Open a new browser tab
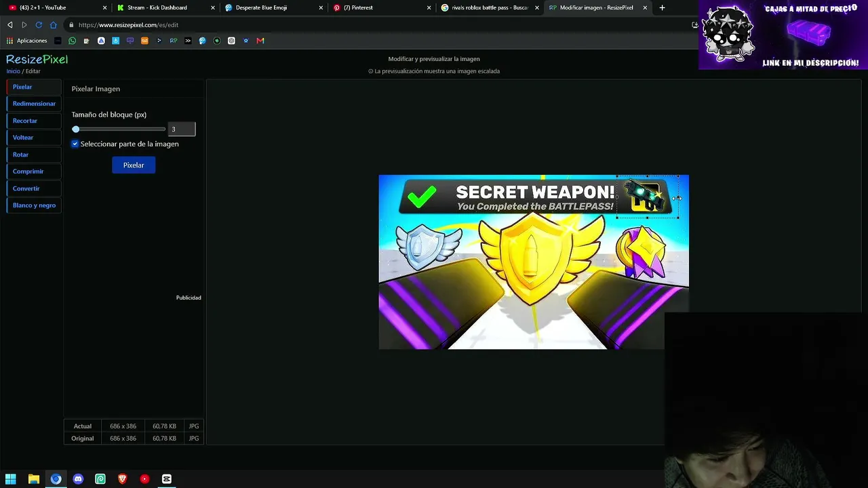 click(x=662, y=7)
